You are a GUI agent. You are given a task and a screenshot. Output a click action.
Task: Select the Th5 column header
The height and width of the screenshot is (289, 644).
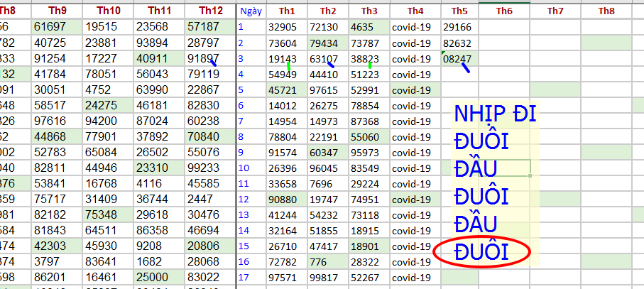point(459,11)
